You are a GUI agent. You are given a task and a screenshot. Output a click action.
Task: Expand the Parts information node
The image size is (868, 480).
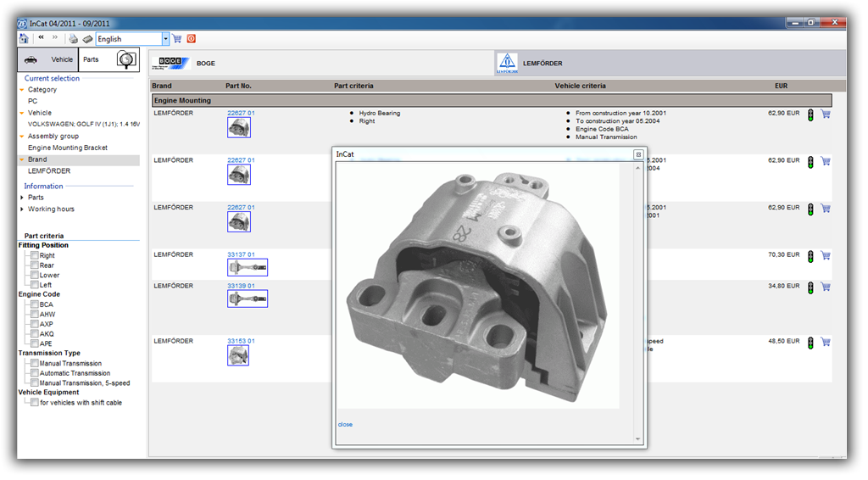click(x=21, y=198)
